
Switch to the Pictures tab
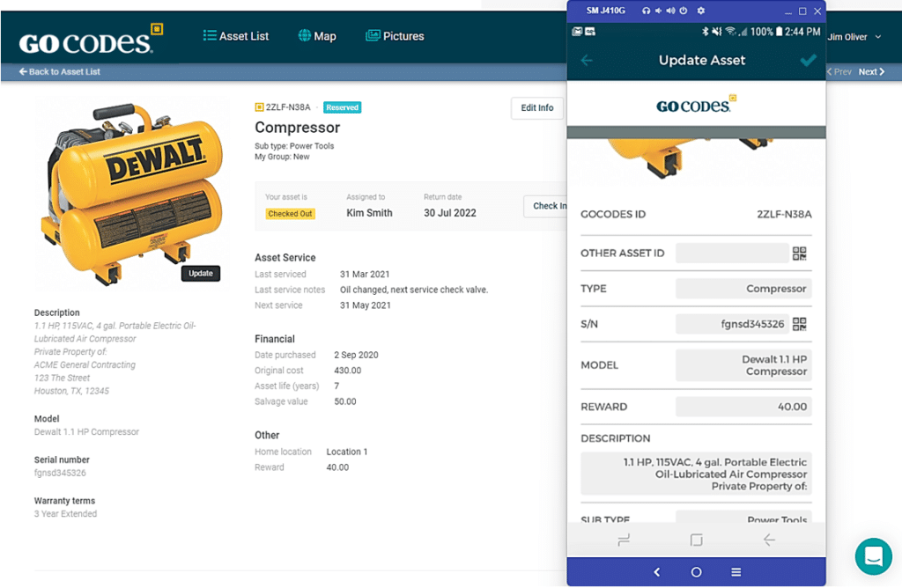[396, 36]
